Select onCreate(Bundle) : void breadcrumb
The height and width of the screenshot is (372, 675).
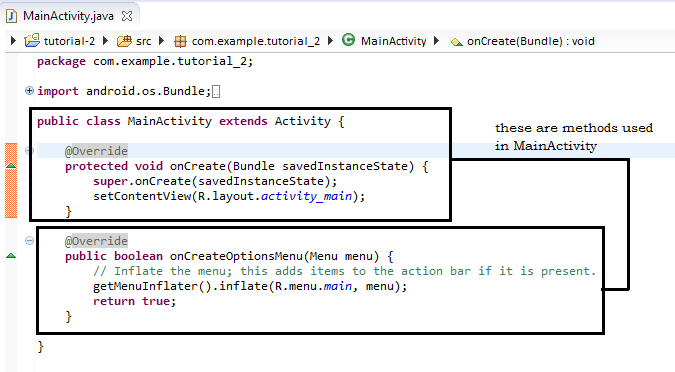tap(531, 41)
